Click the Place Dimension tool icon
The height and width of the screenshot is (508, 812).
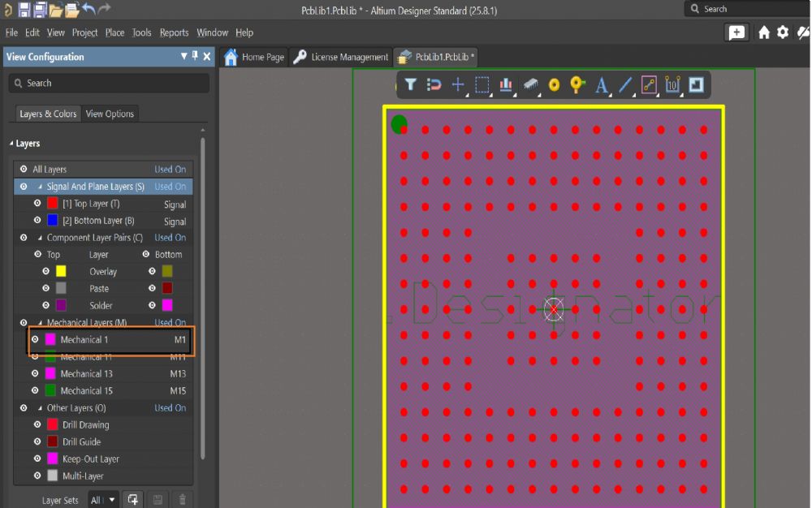672,84
